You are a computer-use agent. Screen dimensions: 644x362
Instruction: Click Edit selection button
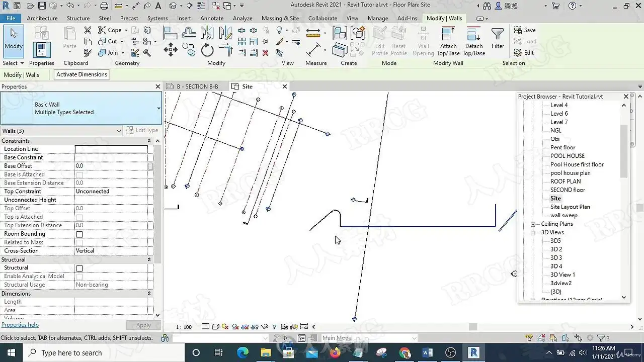pyautogui.click(x=524, y=52)
